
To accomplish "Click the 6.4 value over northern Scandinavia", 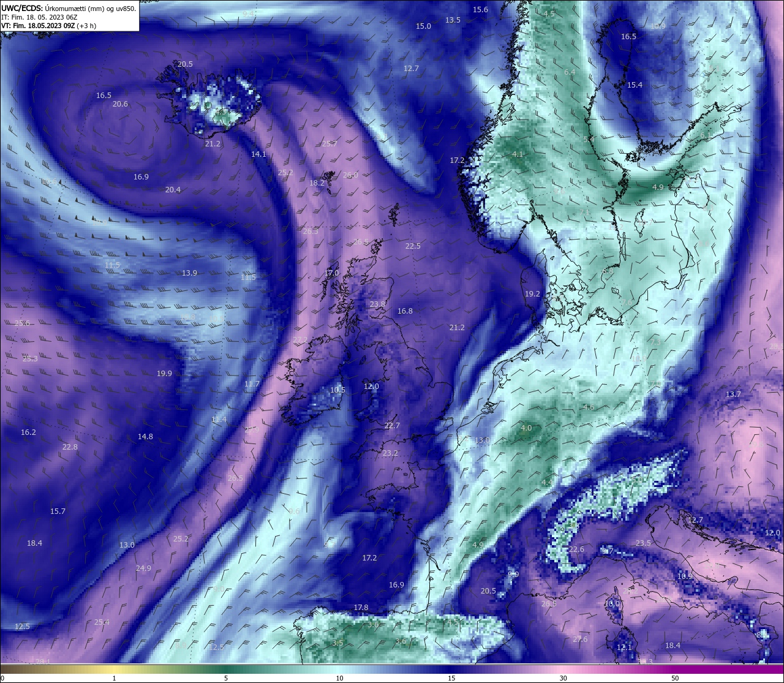I will (x=570, y=72).
